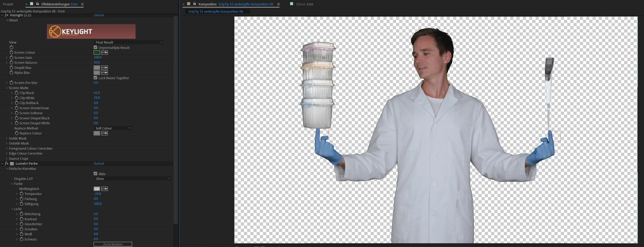Toggle Screen Gain stopwatch icon

coord(11,57)
